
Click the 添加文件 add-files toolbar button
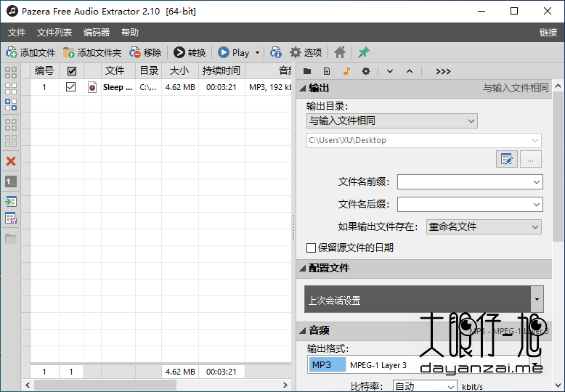point(31,52)
